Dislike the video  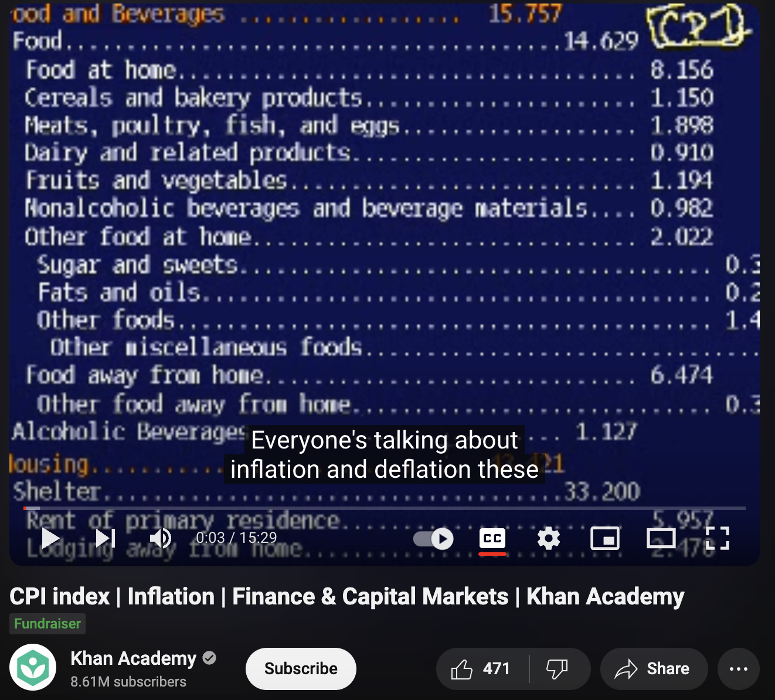[556, 668]
